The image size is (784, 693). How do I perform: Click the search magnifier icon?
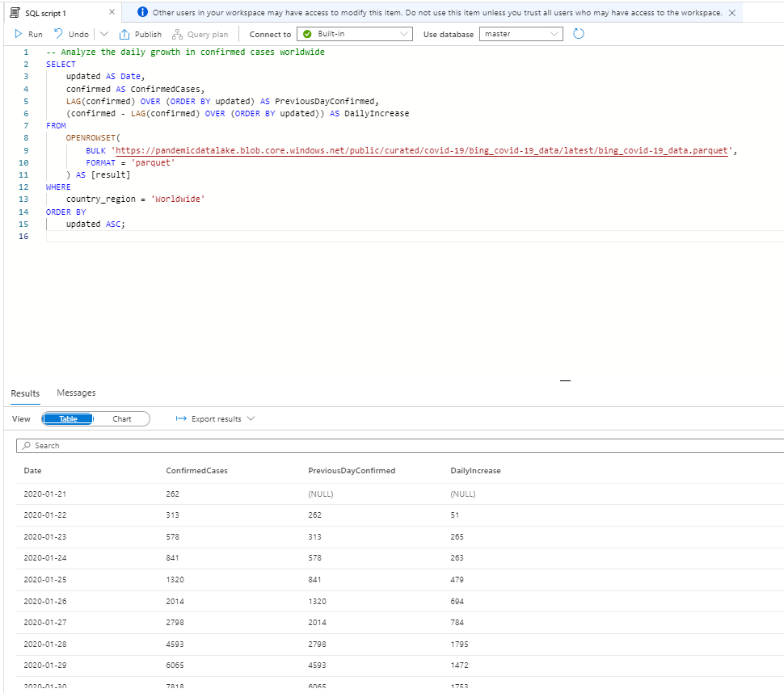click(26, 445)
